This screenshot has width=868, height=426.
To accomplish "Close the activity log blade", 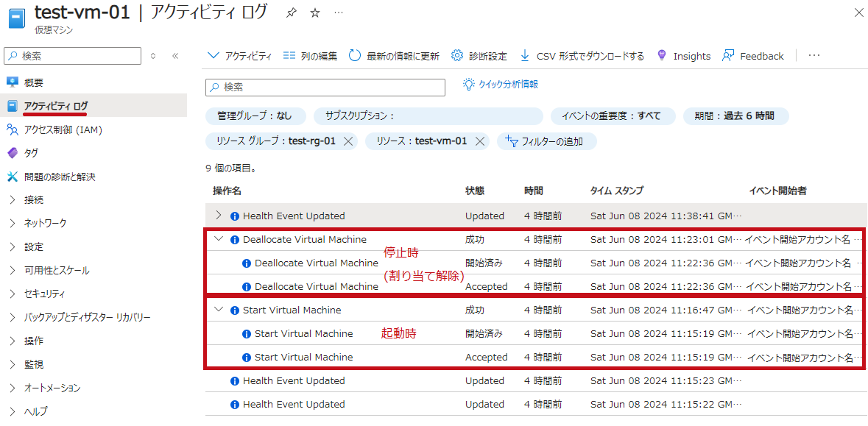I will pos(858,13).
